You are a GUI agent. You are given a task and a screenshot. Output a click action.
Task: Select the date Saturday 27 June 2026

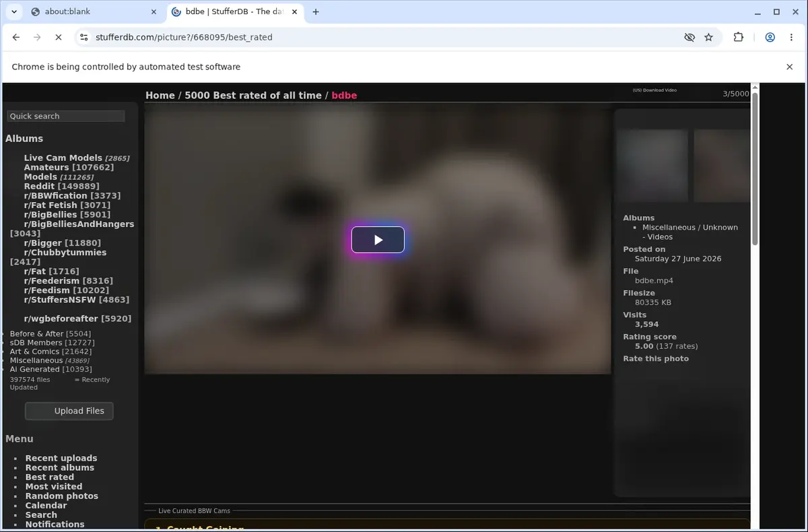(678, 259)
